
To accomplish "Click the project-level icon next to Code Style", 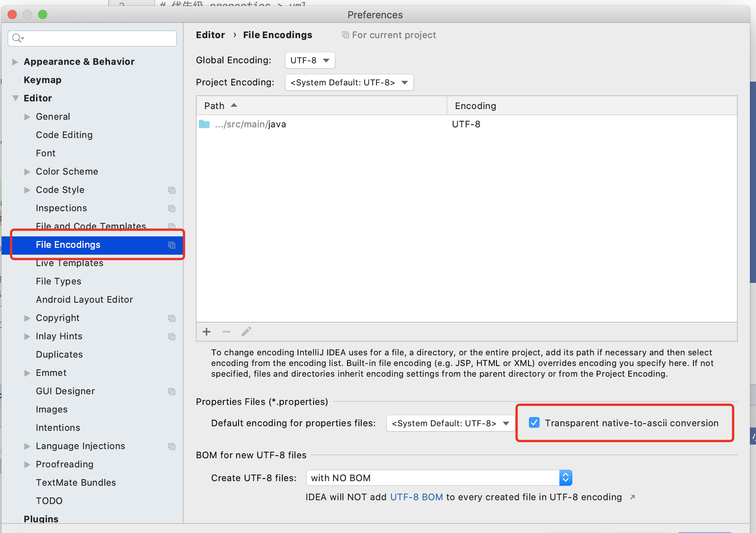I will coord(172,190).
